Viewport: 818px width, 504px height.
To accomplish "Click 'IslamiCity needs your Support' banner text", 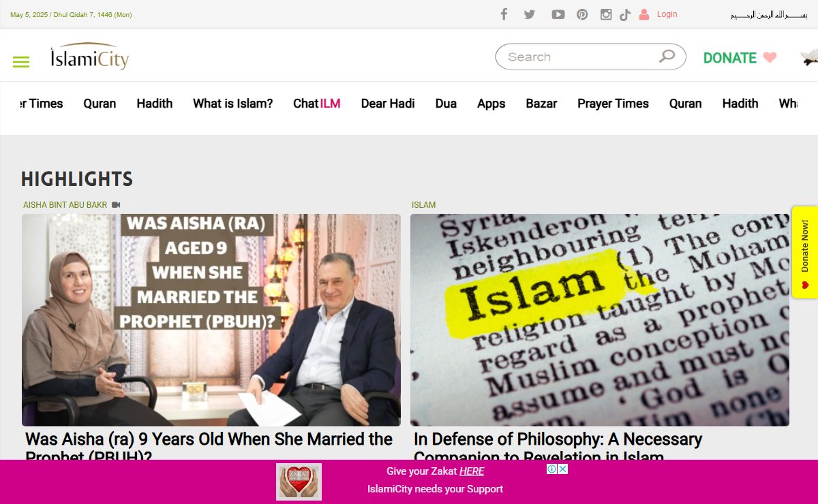I will (435, 489).
